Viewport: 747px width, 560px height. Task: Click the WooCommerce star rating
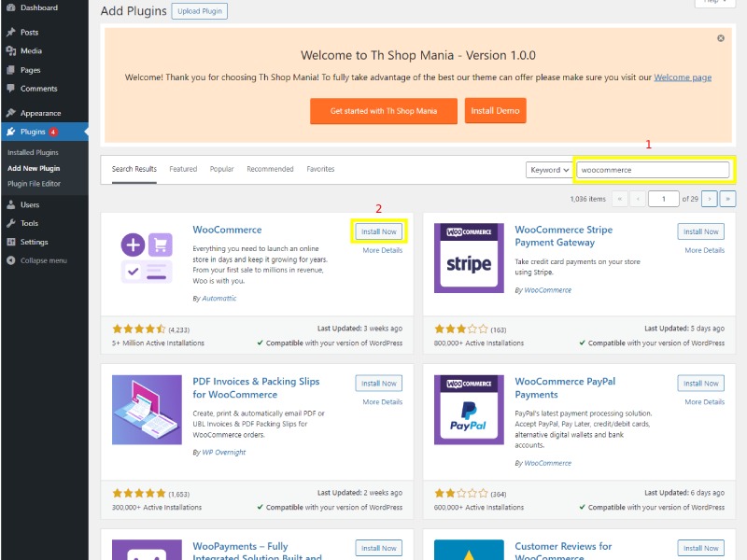[x=138, y=329]
